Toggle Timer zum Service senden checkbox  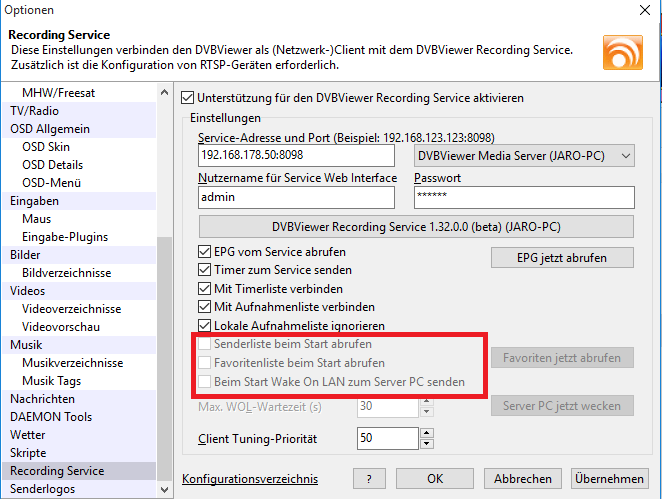pyautogui.click(x=204, y=270)
